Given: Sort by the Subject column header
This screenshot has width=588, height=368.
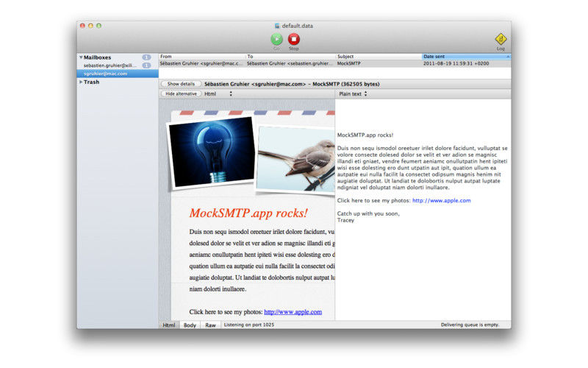Looking at the screenshot, I should click(379, 57).
